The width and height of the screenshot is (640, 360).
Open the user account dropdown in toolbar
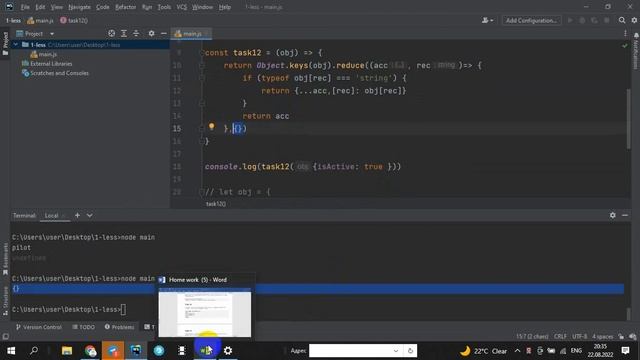pos(487,20)
